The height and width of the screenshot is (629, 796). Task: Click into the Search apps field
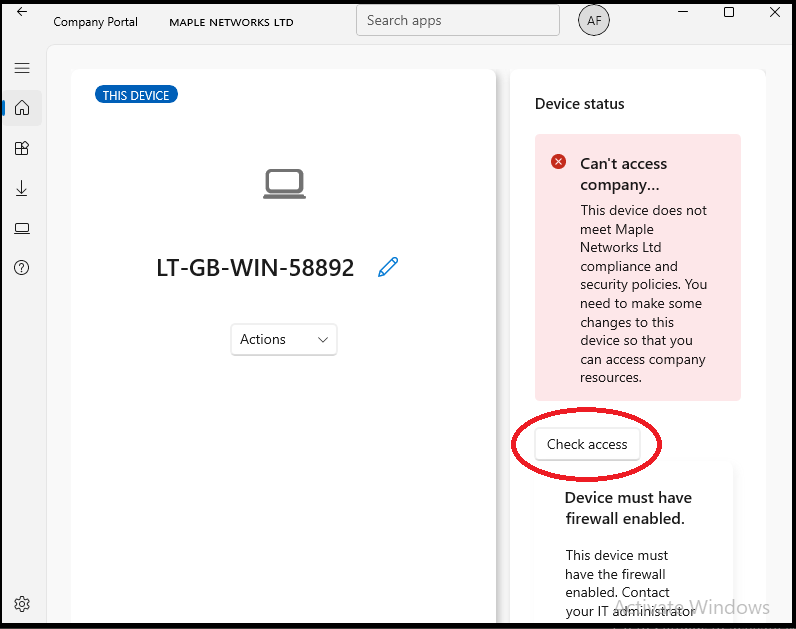pyautogui.click(x=457, y=20)
